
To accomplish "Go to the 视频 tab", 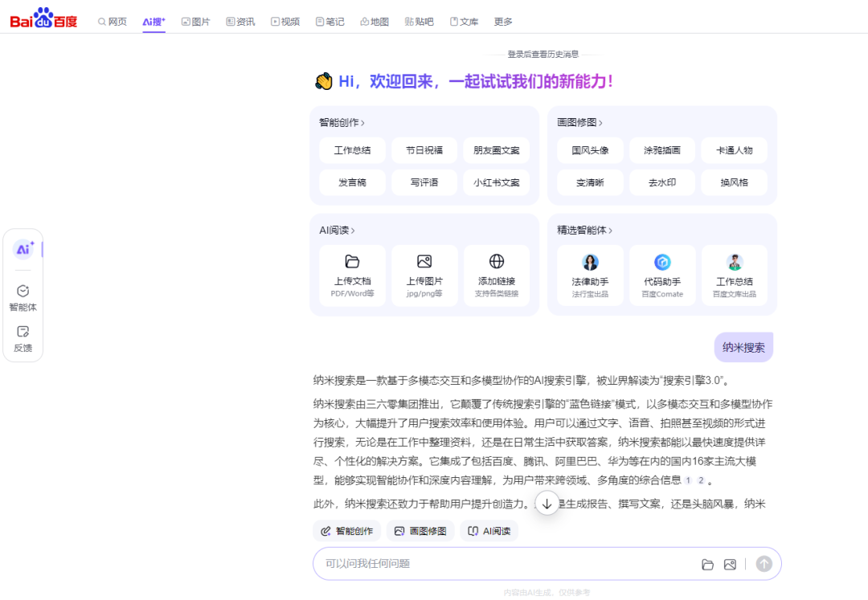I will click(285, 22).
